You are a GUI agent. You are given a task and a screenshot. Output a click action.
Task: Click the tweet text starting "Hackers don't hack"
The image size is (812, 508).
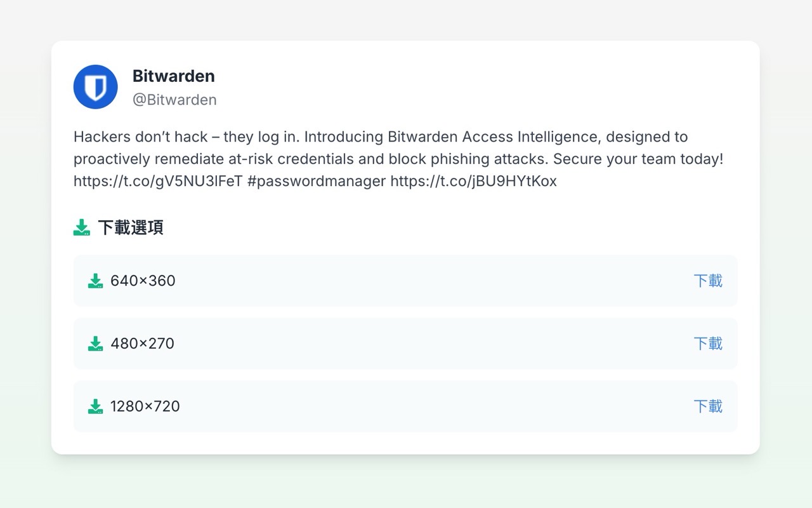click(398, 159)
